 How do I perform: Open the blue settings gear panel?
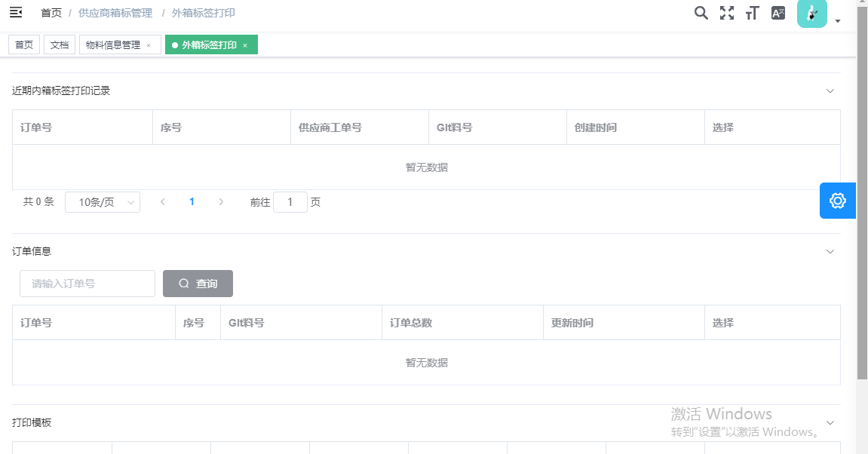837,201
